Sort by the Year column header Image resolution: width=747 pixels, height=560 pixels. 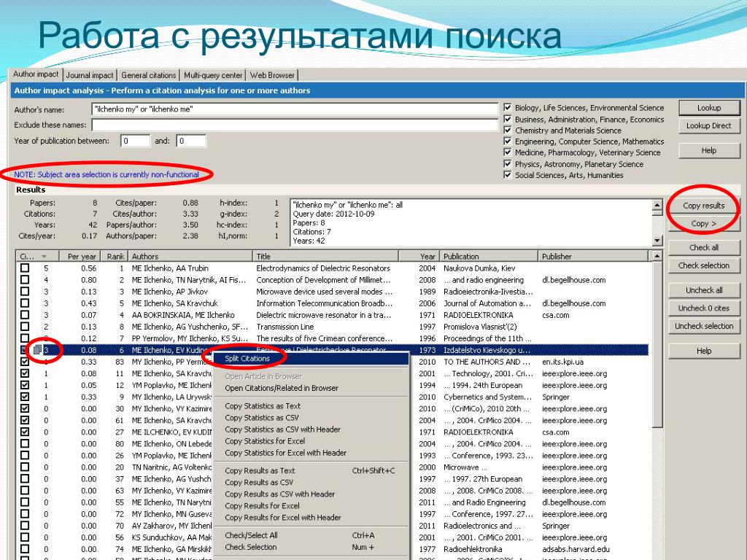tap(419, 256)
